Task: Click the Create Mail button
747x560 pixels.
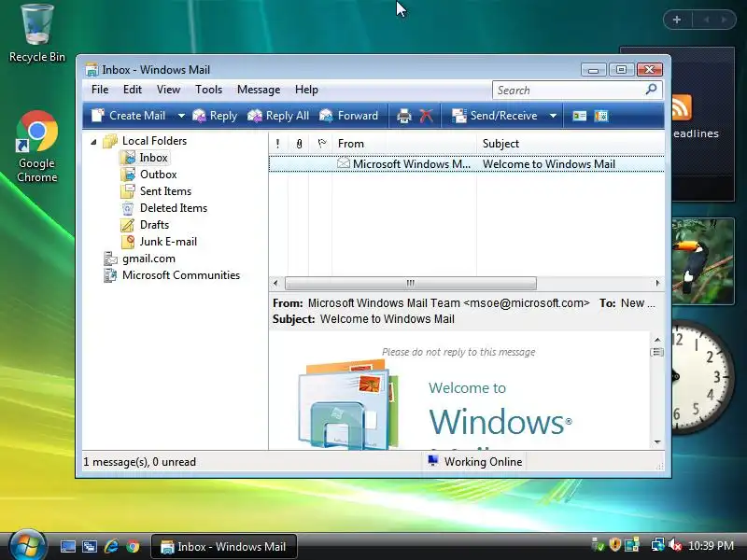Action: click(129, 116)
